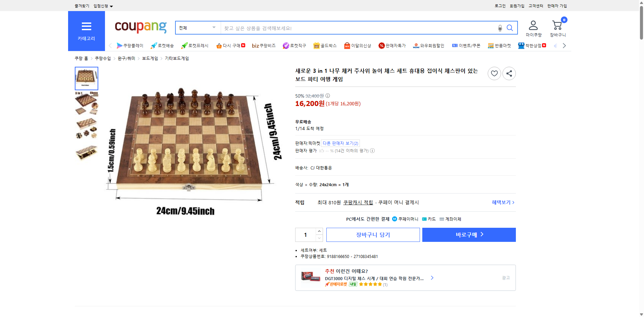Click the voice search microphone icon

click(x=499, y=28)
